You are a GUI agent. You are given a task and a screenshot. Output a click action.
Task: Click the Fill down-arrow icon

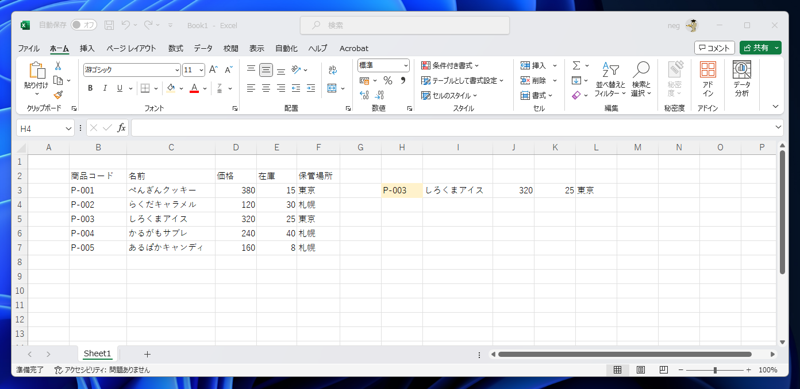577,81
